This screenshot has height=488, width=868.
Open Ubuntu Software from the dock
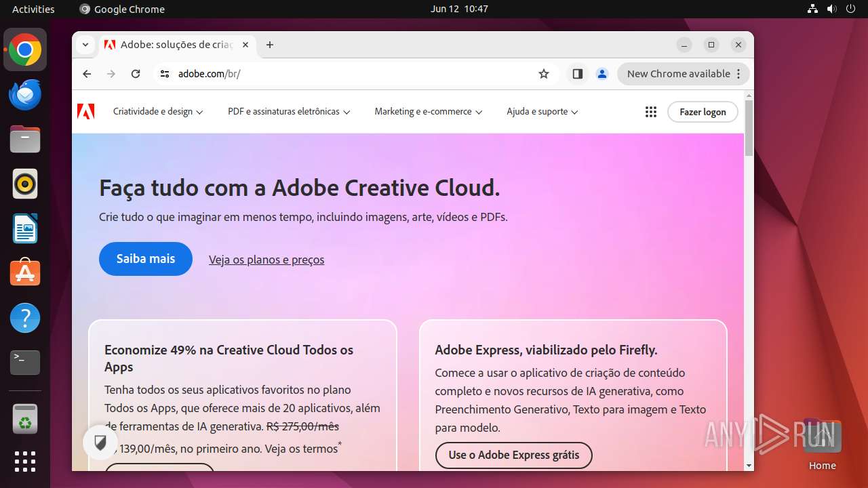point(25,272)
